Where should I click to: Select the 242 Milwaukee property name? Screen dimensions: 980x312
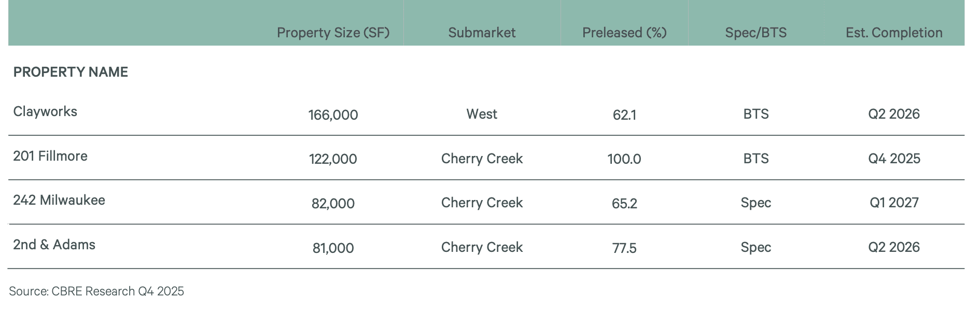(59, 200)
